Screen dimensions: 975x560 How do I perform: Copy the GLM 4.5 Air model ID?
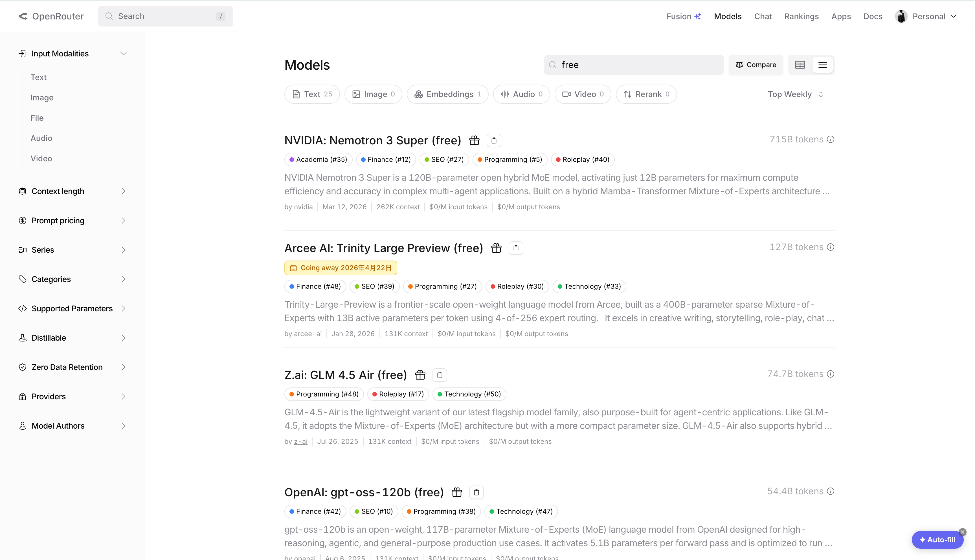(x=440, y=375)
